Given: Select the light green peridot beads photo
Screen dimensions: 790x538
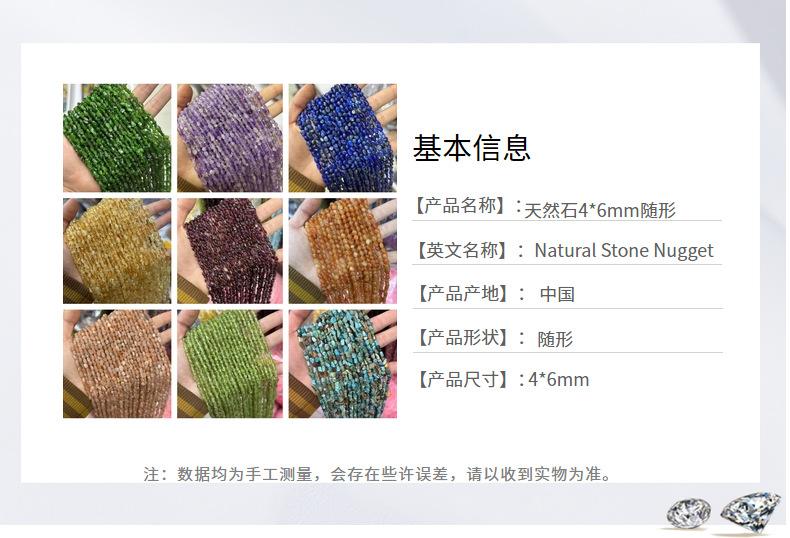Looking at the screenshot, I should coord(230,364).
